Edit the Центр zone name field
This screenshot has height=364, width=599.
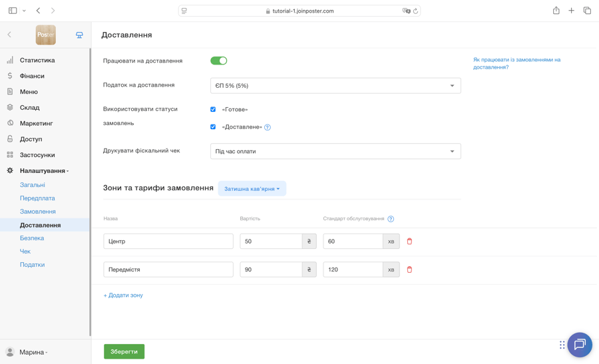[168, 242]
